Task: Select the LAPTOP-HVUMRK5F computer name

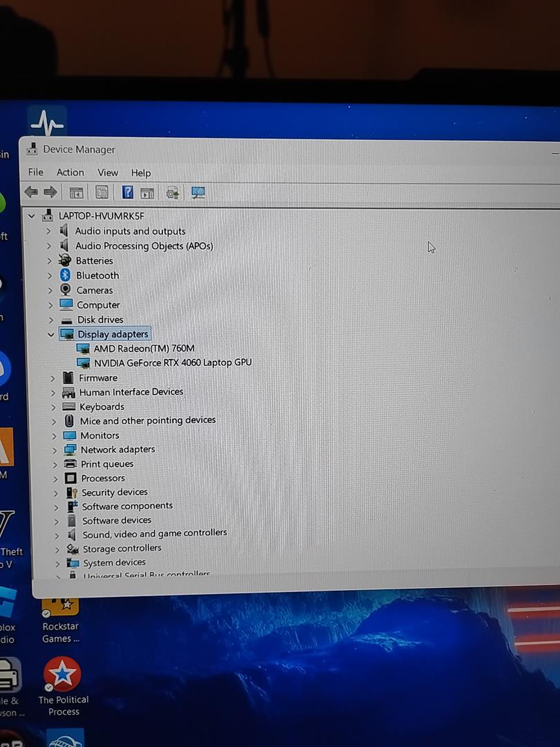Action: pyautogui.click(x=102, y=216)
